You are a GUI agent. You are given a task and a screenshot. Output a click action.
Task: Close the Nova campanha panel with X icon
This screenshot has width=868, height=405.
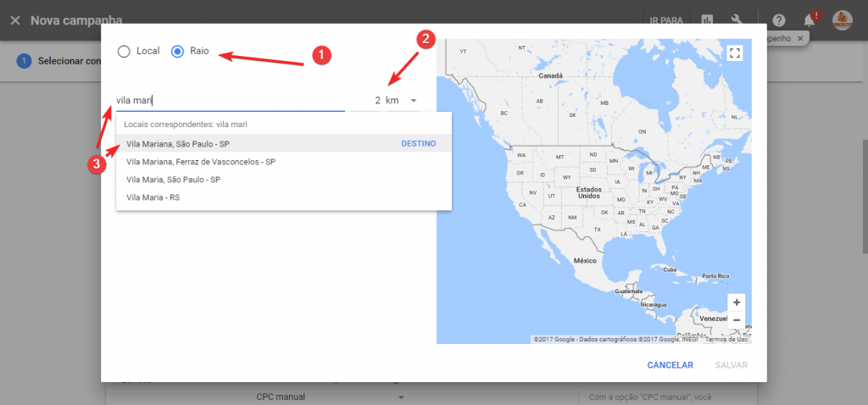[14, 19]
